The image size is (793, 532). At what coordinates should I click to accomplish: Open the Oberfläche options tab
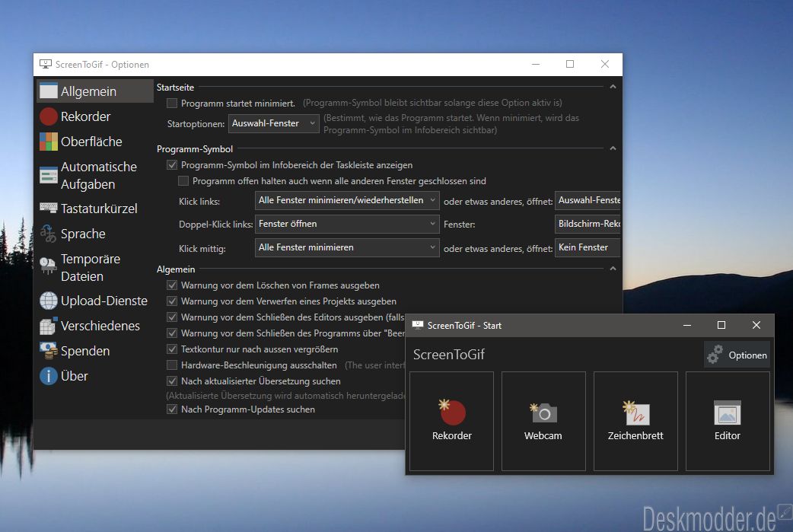tap(95, 142)
